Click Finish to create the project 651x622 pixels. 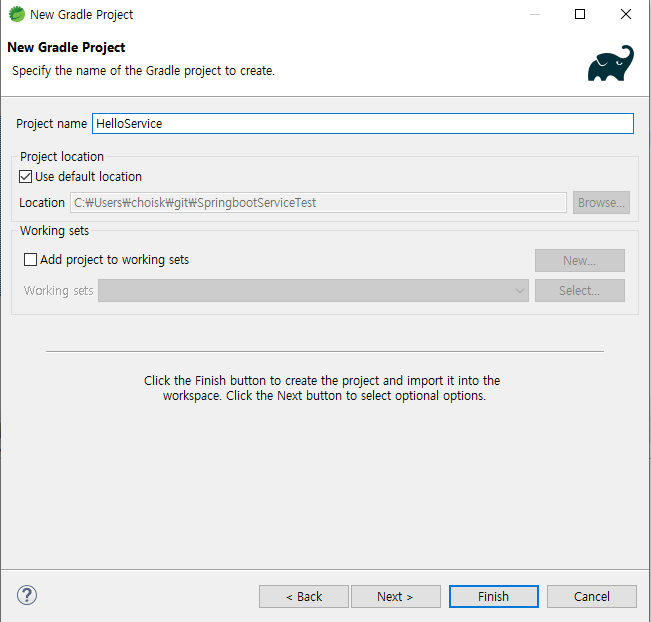[494, 597]
